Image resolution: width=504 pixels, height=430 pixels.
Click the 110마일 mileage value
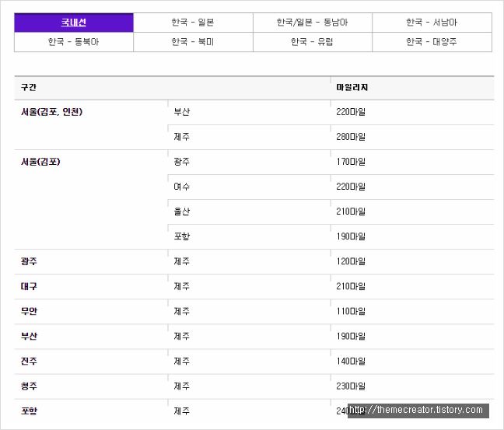351,311
